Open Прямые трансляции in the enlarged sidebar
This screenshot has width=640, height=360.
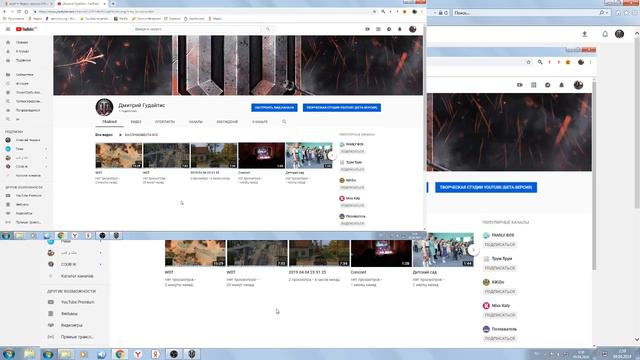coord(77,337)
